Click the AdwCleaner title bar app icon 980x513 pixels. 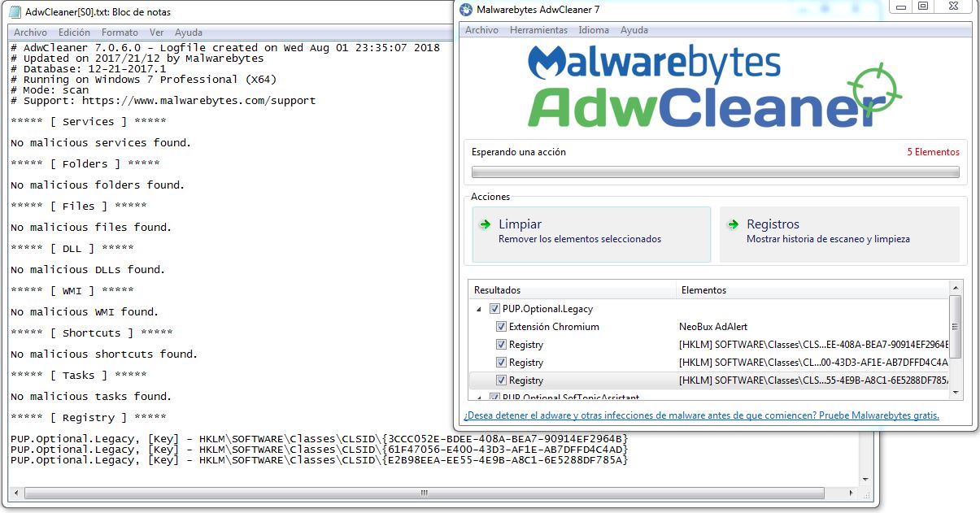tap(466, 10)
